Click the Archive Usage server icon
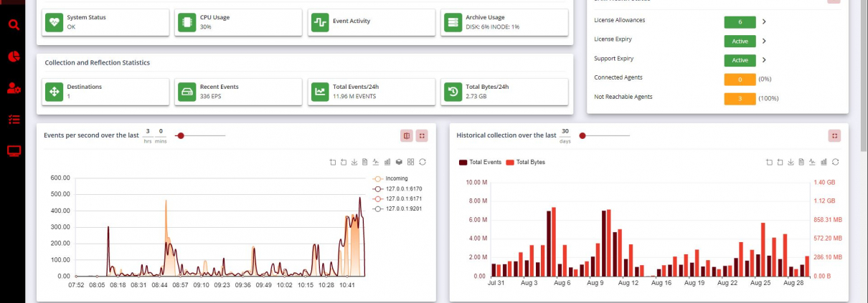This screenshot has height=303, width=868. [452, 21]
